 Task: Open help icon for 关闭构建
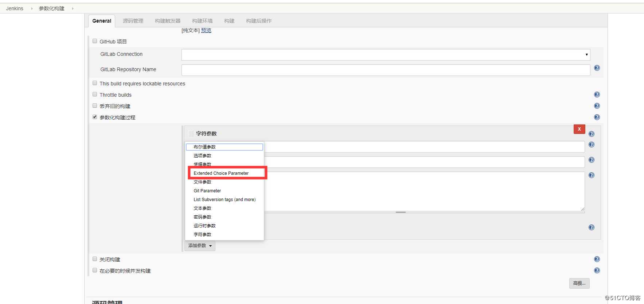pos(597,259)
